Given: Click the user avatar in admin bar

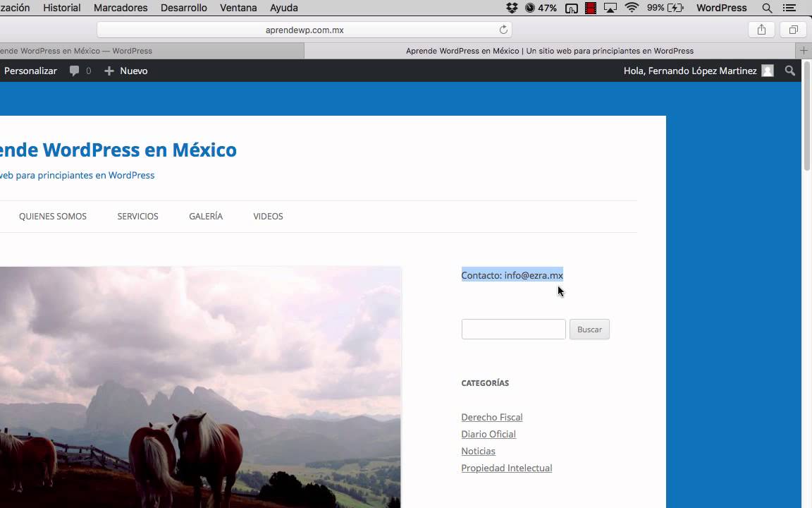Looking at the screenshot, I should point(768,71).
